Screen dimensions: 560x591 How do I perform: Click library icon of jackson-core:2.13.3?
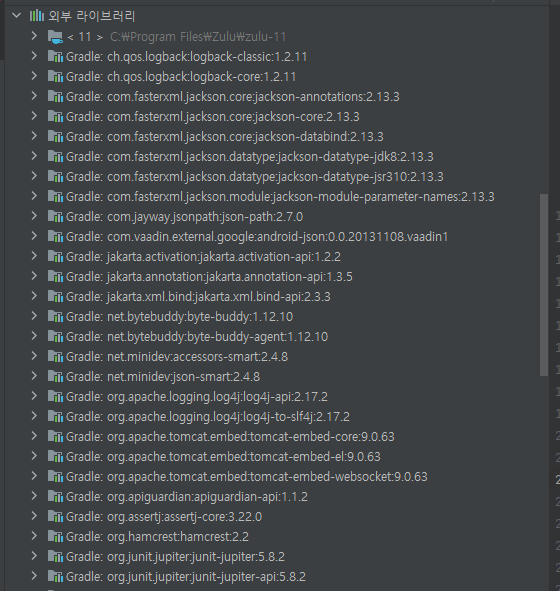(55, 116)
